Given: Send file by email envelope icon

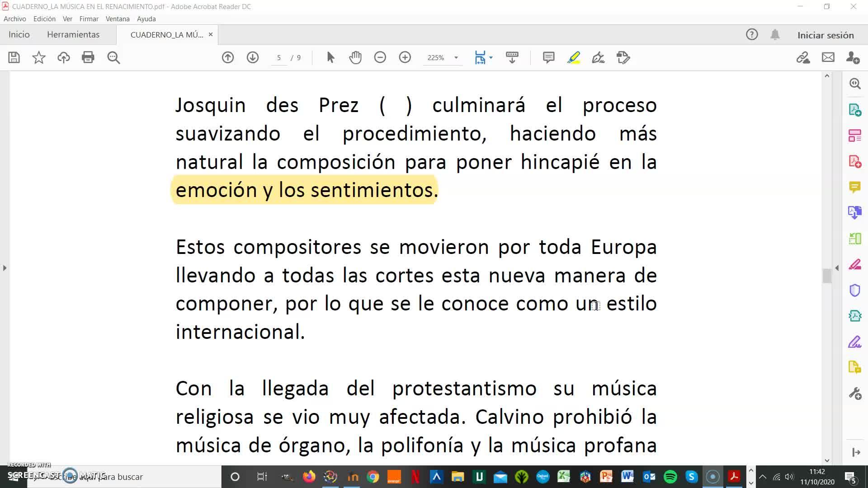Looking at the screenshot, I should point(828,57).
